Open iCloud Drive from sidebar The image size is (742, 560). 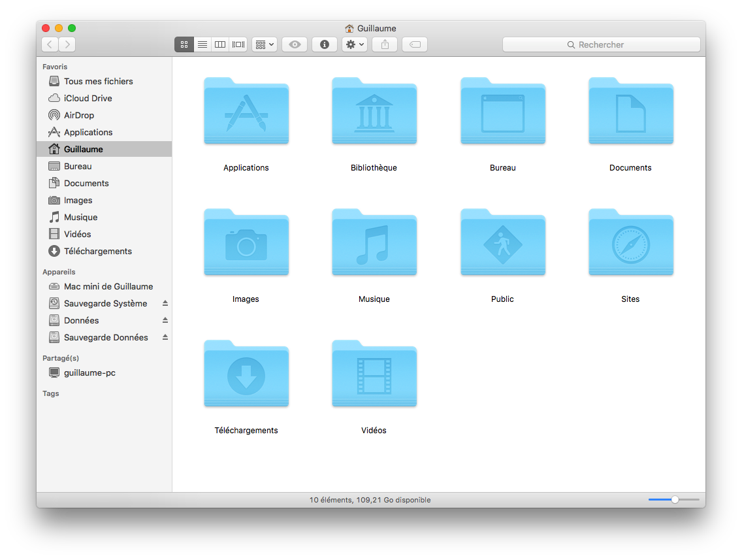88,98
